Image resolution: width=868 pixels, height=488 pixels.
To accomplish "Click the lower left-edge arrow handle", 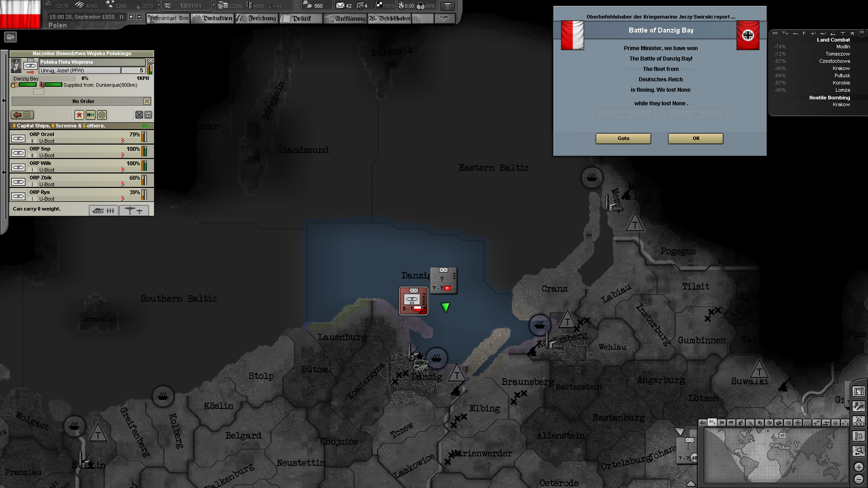I will tap(4, 172).
